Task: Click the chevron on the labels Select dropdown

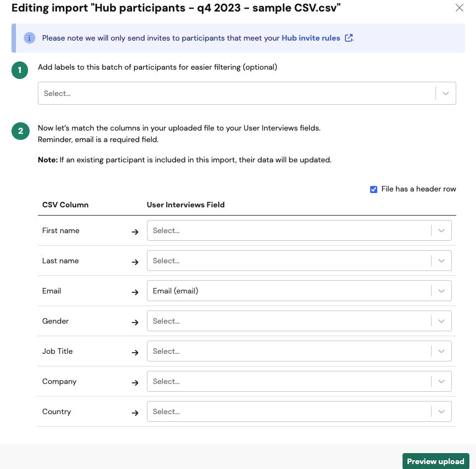Action: click(x=445, y=93)
